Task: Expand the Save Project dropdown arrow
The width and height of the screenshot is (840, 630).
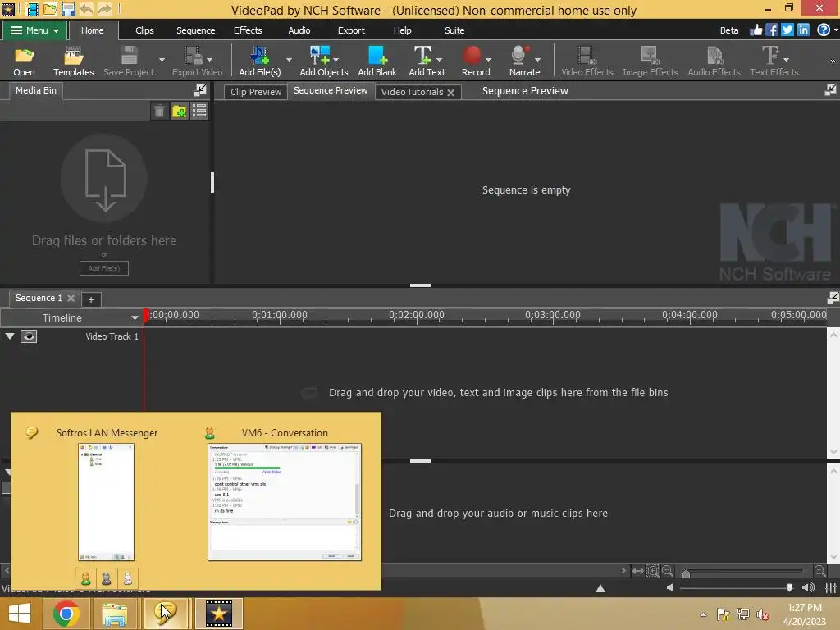Action: [x=162, y=59]
